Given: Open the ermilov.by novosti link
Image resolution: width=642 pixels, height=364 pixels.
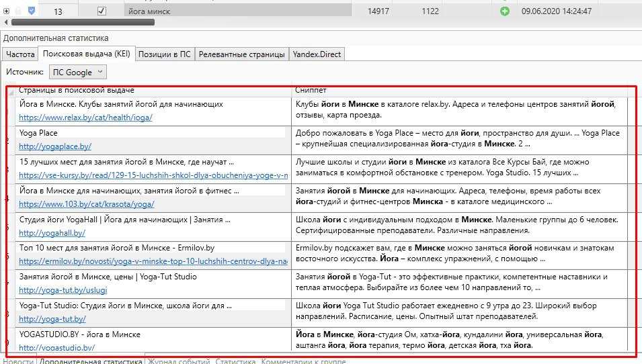Looking at the screenshot, I should pyautogui.click(x=153, y=261).
